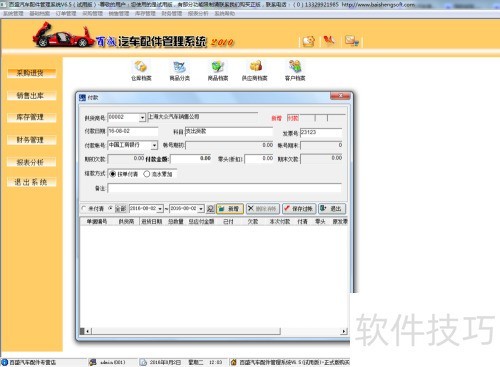The height and width of the screenshot is (367, 500).
Task: Open the 仓库档案 warehouse archive icon
Action: (x=141, y=71)
